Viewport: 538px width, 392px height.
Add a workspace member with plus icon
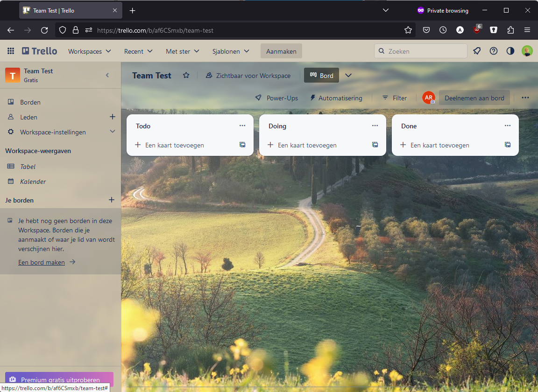(x=112, y=117)
